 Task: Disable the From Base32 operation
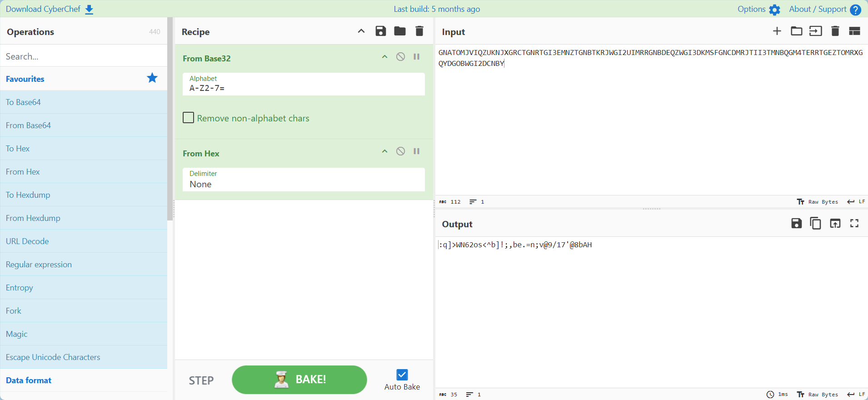(x=400, y=57)
